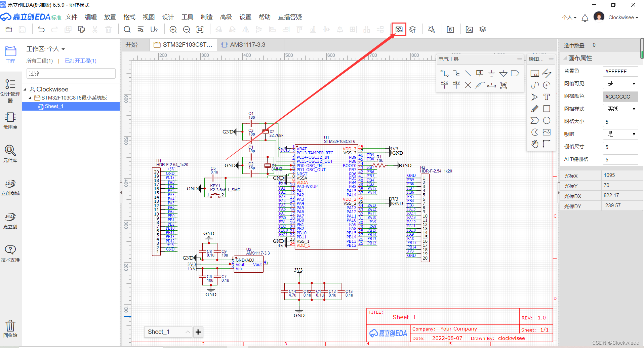Select the Bus tool in electrical tools
644x348 pixels.
click(456, 73)
